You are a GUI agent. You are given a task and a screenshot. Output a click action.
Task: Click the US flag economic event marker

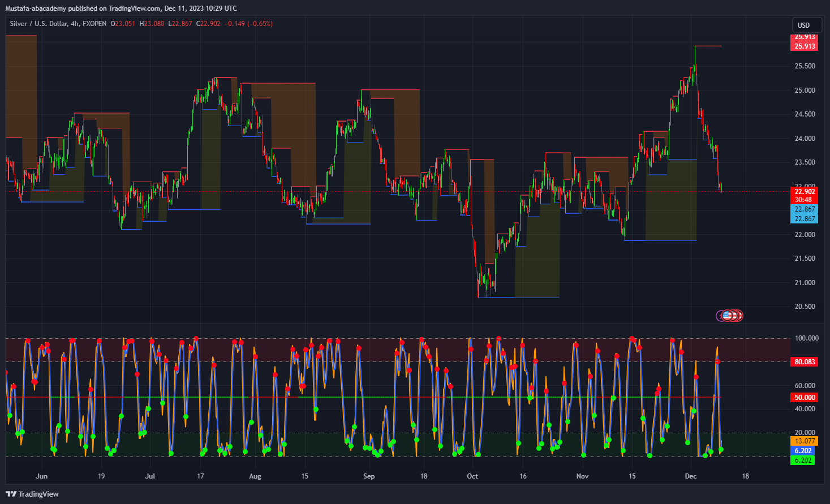(728, 316)
